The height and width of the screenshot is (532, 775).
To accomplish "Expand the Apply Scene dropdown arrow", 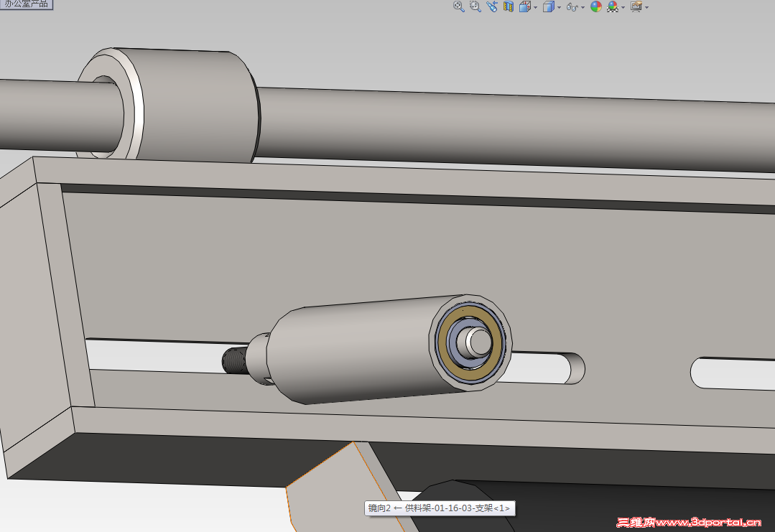I will [x=623, y=7].
